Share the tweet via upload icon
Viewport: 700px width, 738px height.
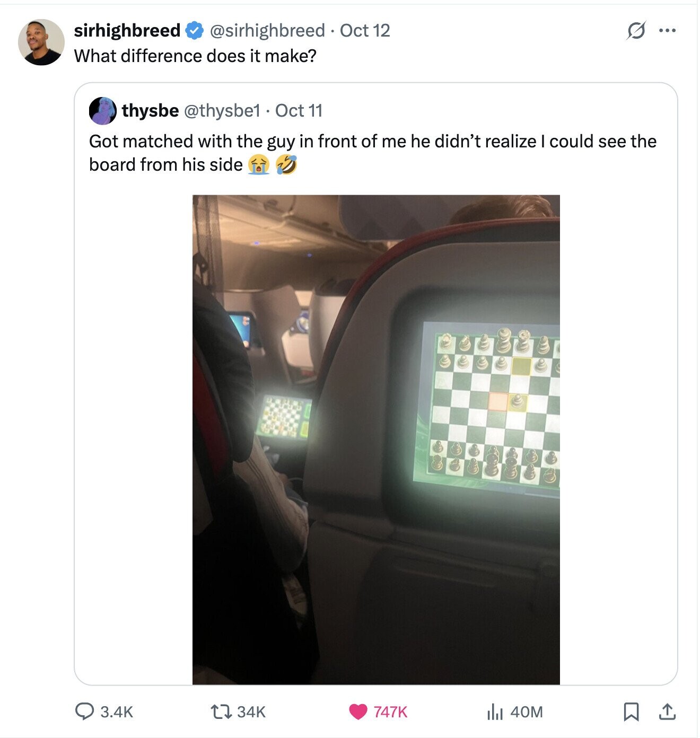point(667,711)
